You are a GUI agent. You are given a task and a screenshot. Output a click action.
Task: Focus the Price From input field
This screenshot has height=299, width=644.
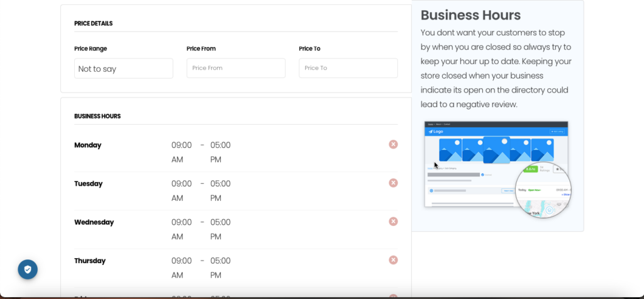click(x=236, y=68)
